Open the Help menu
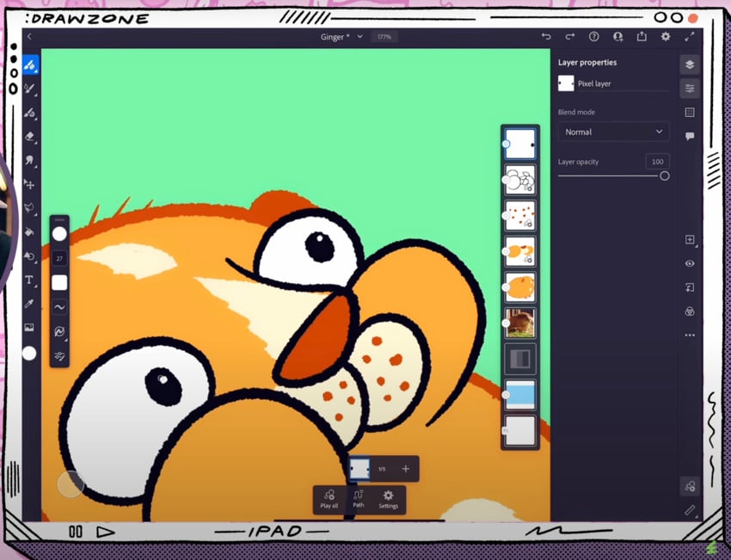Image resolution: width=731 pixels, height=560 pixels. point(593,36)
